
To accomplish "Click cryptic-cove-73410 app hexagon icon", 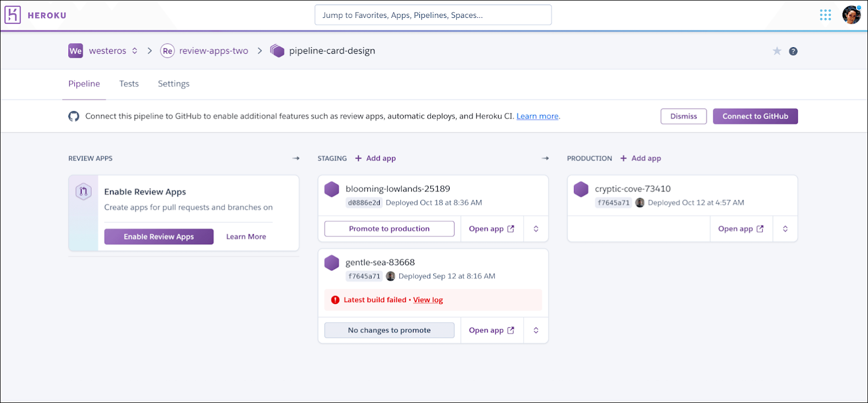I will [x=581, y=189].
